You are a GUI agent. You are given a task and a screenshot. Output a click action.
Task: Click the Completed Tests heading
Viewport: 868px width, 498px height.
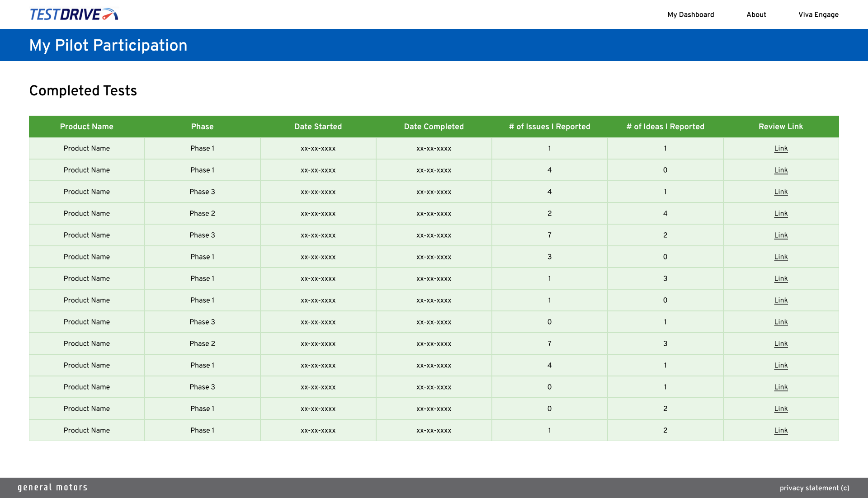point(83,91)
